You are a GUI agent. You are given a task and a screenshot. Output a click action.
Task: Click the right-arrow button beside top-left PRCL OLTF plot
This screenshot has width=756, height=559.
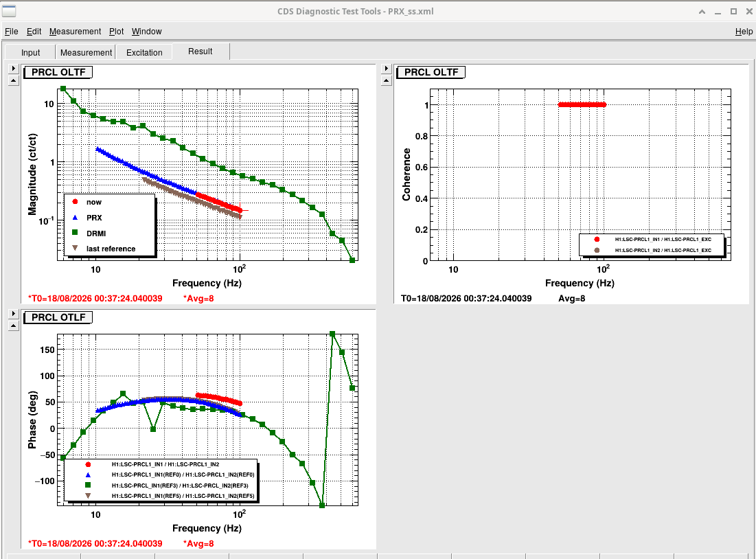click(14, 69)
